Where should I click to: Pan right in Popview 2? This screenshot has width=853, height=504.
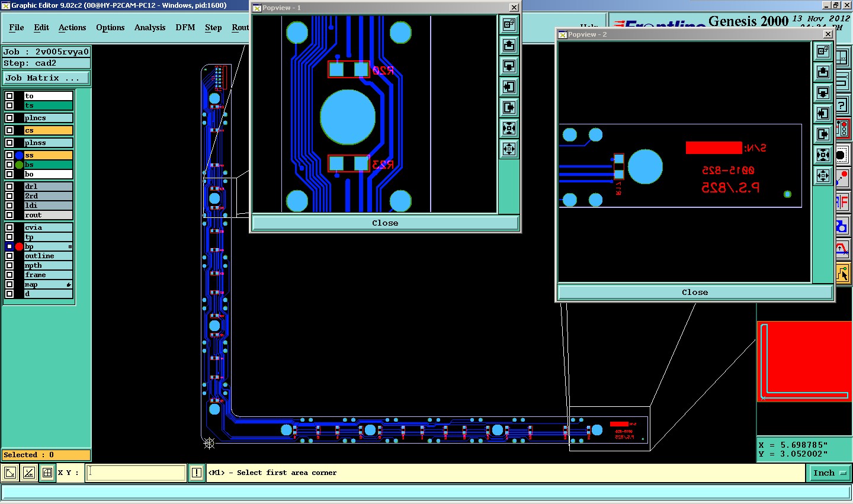(x=823, y=134)
